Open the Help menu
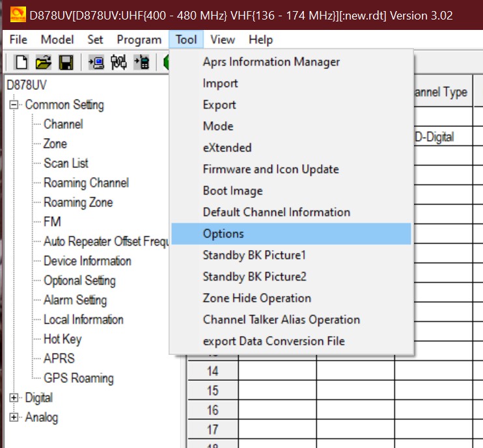Screen dimensions: 483x448 tap(260, 40)
